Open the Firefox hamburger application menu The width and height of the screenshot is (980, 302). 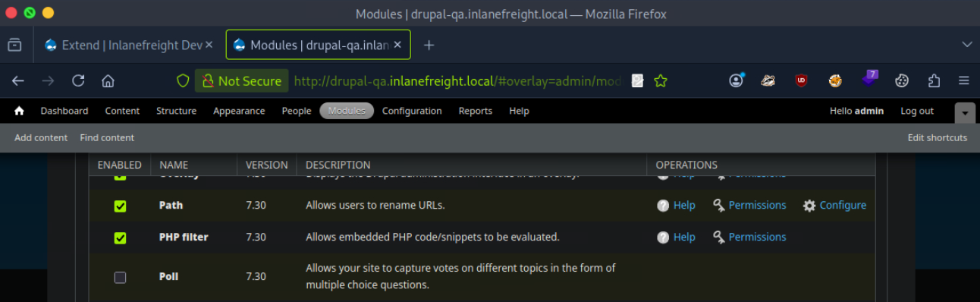[x=964, y=80]
